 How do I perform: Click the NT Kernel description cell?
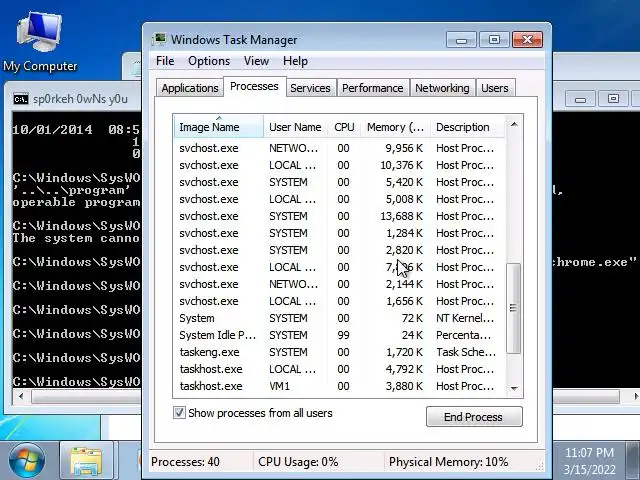point(465,318)
